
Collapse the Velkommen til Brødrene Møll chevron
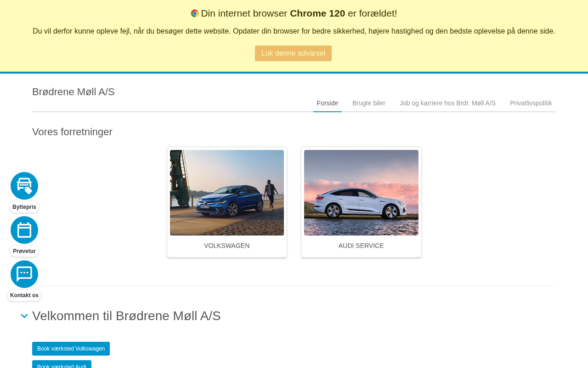point(24,316)
